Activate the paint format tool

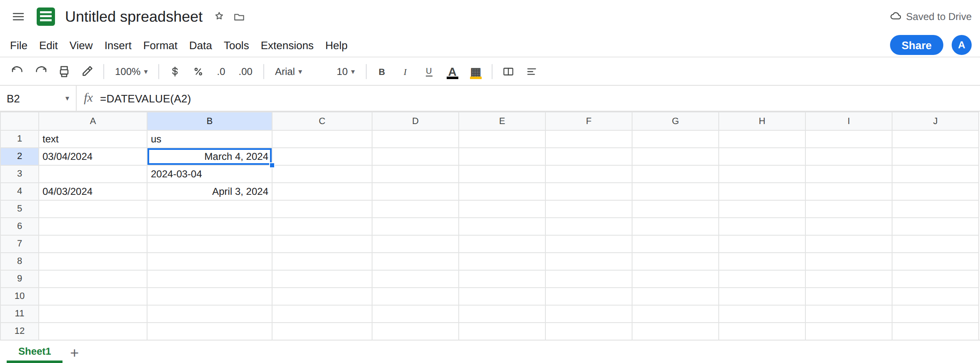[87, 72]
